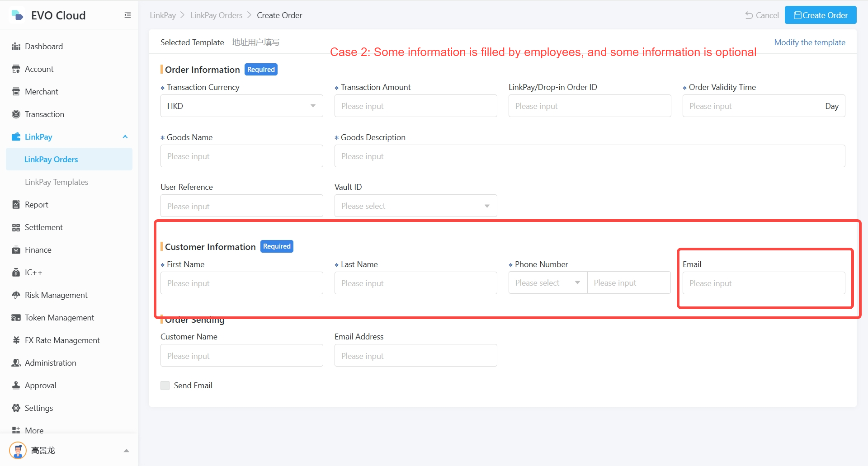
Task: Go to Token Management menu item
Action: coord(59,318)
